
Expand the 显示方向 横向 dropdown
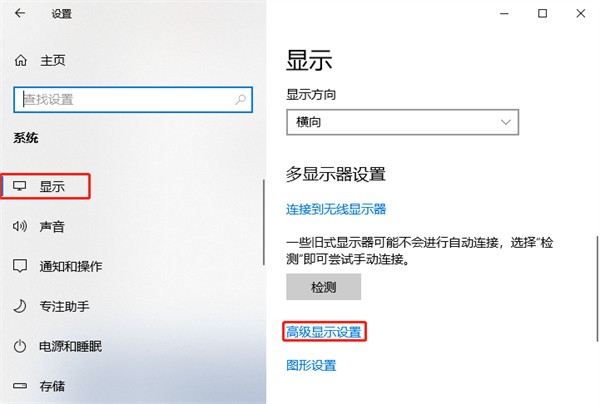(x=403, y=122)
